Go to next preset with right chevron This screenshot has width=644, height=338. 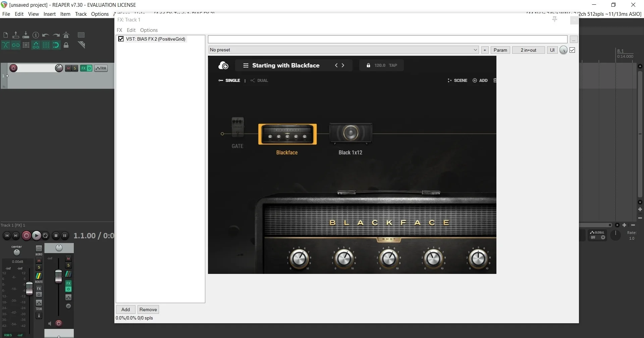click(x=343, y=65)
